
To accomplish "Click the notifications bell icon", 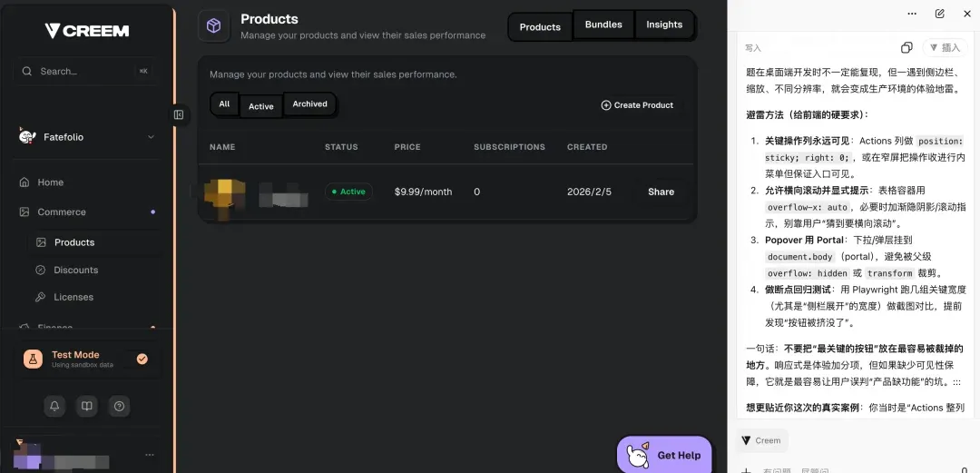I will pos(54,406).
